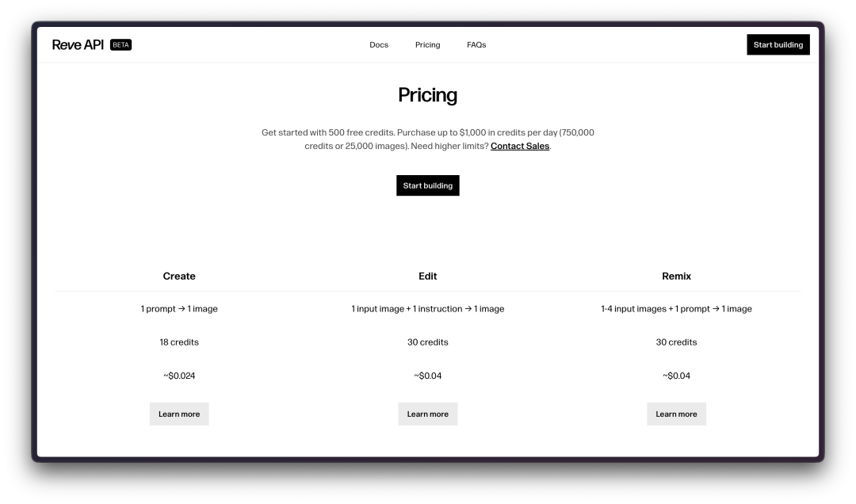This screenshot has width=856, height=504.
Task: Click the "1-4 input images" Remix description
Action: click(676, 309)
